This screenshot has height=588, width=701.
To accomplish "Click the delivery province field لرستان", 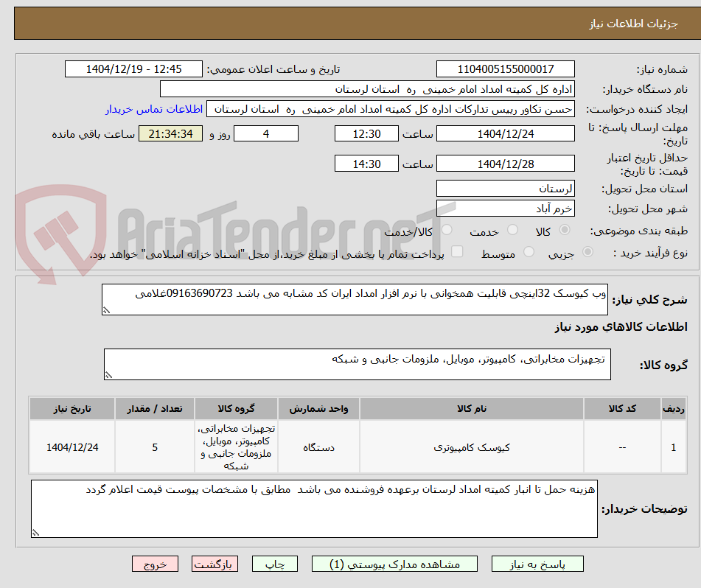I will [505, 189].
